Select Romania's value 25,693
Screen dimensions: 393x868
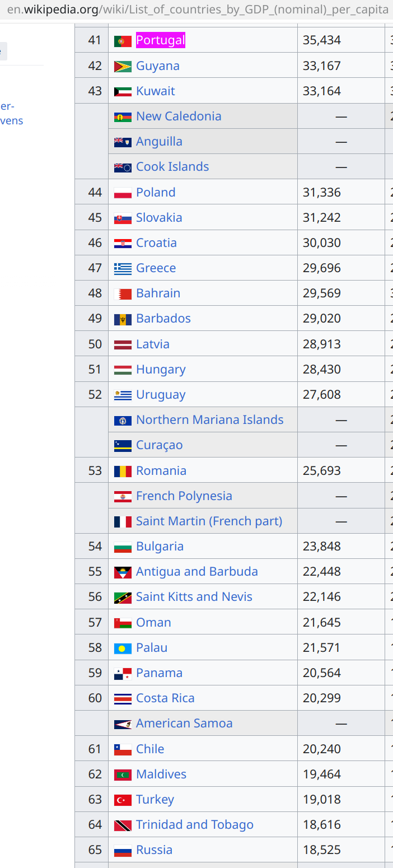[322, 471]
